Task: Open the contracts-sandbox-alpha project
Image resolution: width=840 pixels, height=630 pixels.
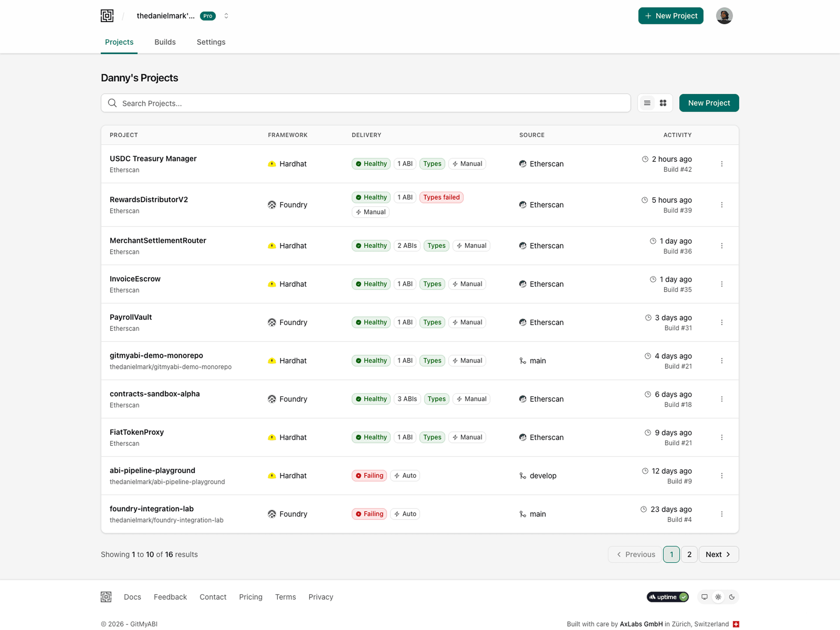Action: [x=155, y=394]
